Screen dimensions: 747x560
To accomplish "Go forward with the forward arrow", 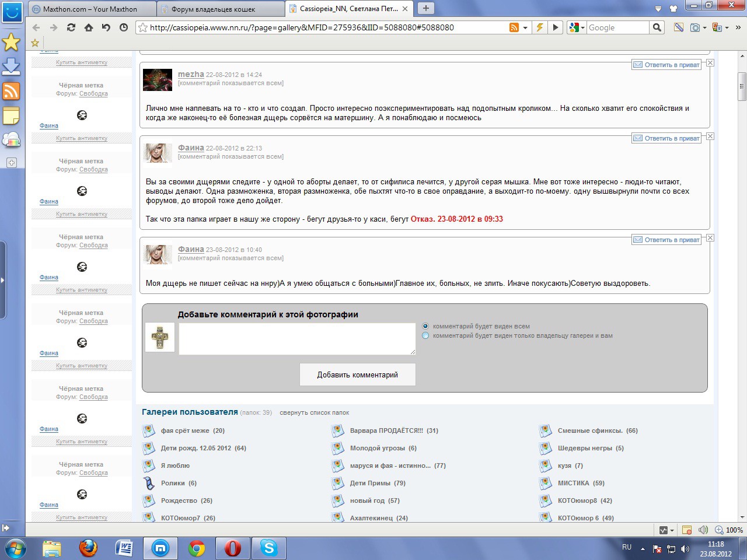I will pyautogui.click(x=54, y=27).
